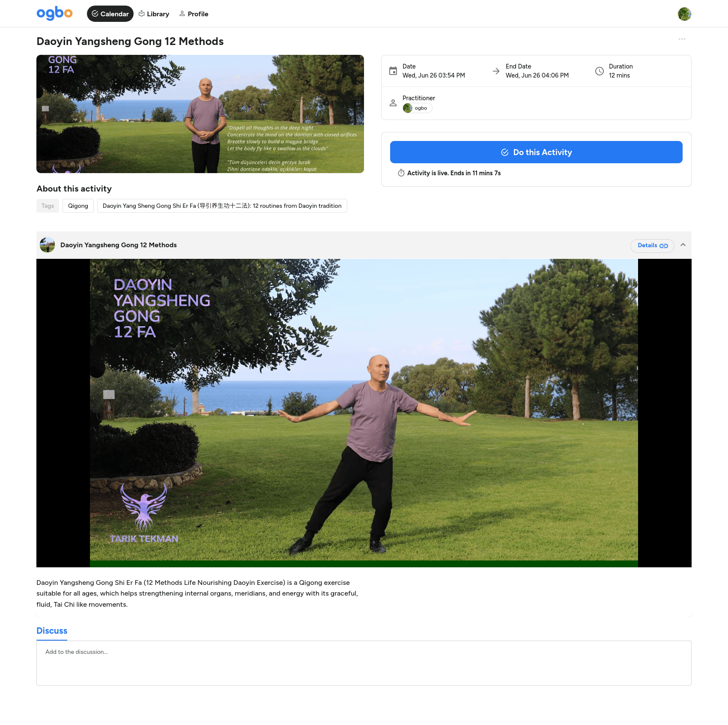
Task: Open the three-dot more options menu
Action: pyautogui.click(x=682, y=39)
